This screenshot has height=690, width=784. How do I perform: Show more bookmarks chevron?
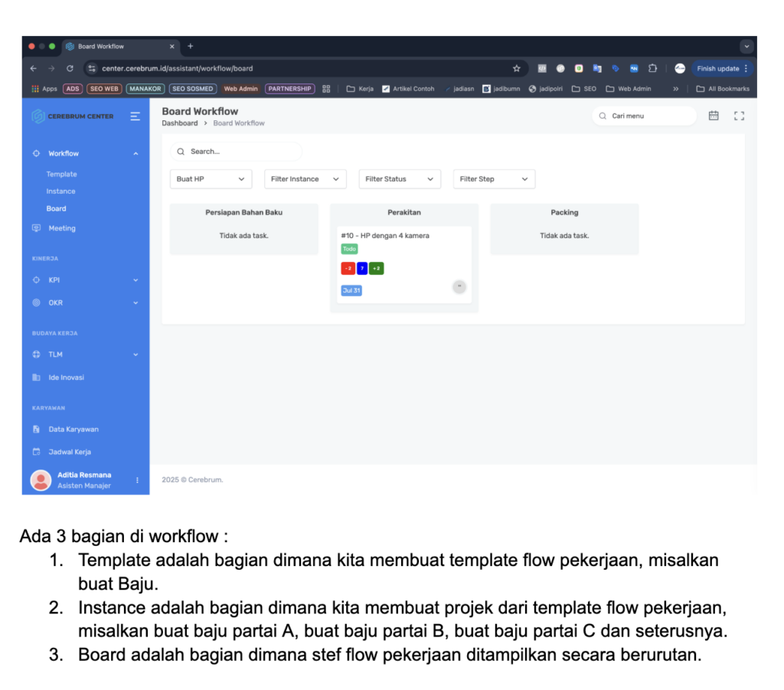[676, 89]
